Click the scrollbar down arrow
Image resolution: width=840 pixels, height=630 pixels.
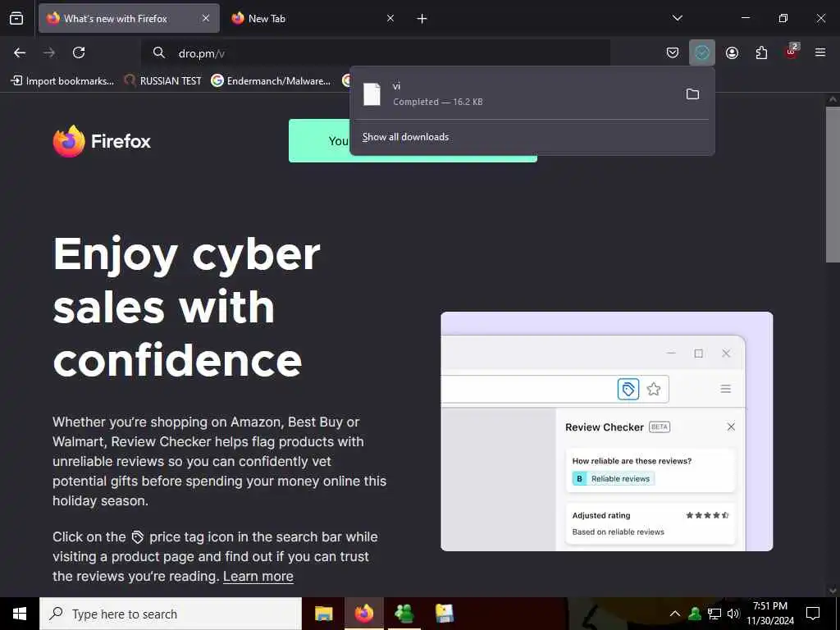point(833,591)
